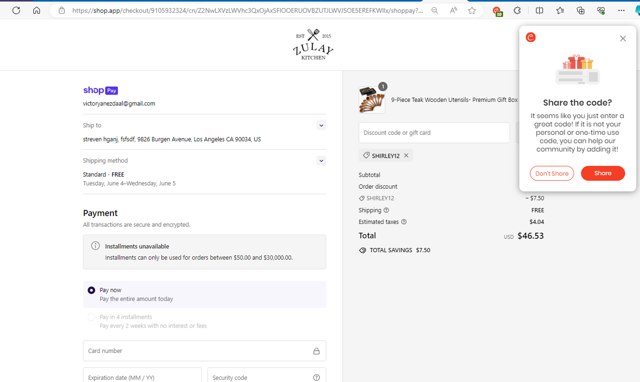This screenshot has width=640, height=382.
Task: Click the Share the code? heading
Action: [577, 103]
